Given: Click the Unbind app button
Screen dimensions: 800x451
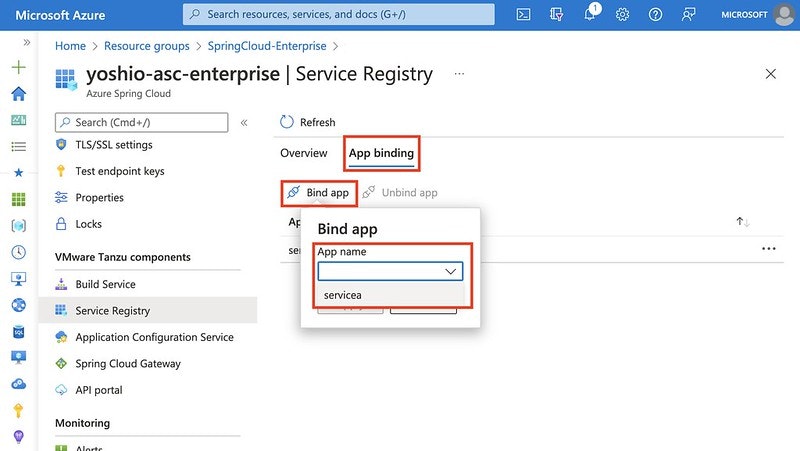Looking at the screenshot, I should tap(400, 193).
